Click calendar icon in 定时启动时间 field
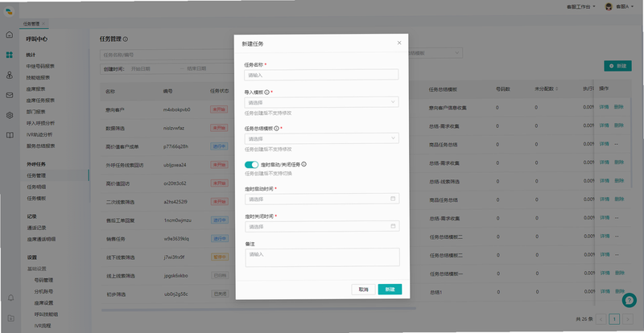The image size is (644, 333). pyautogui.click(x=393, y=199)
